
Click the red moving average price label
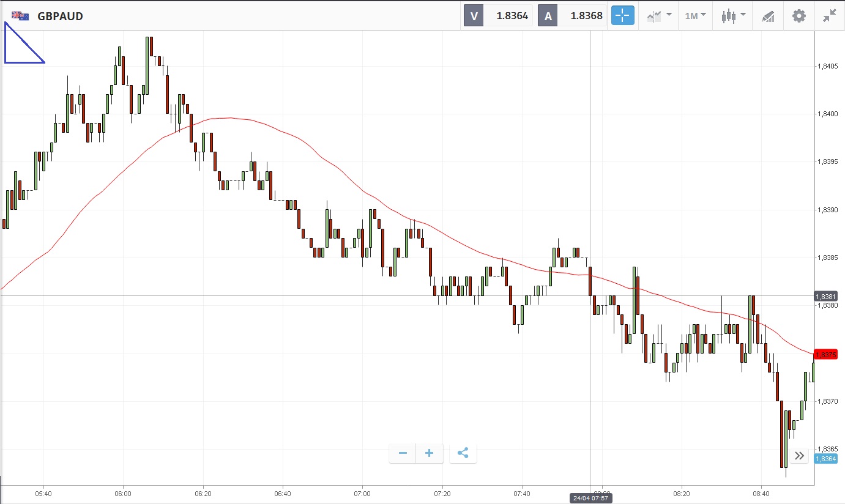click(825, 355)
